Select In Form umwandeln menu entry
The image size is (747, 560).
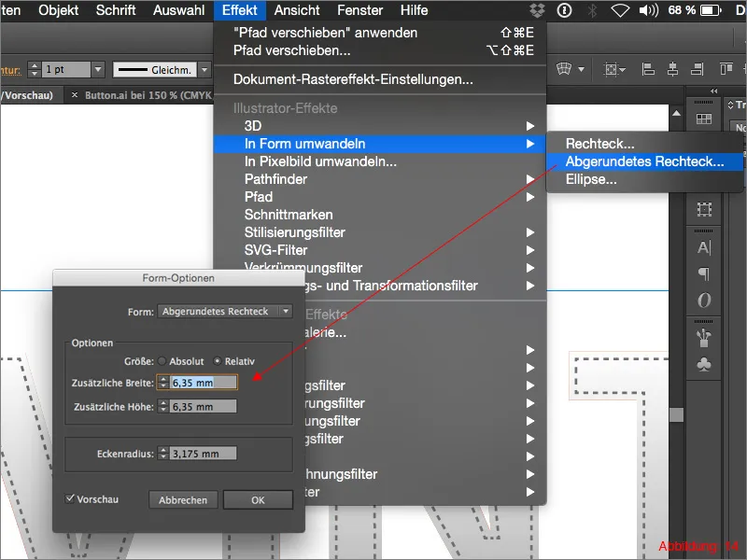coord(380,144)
